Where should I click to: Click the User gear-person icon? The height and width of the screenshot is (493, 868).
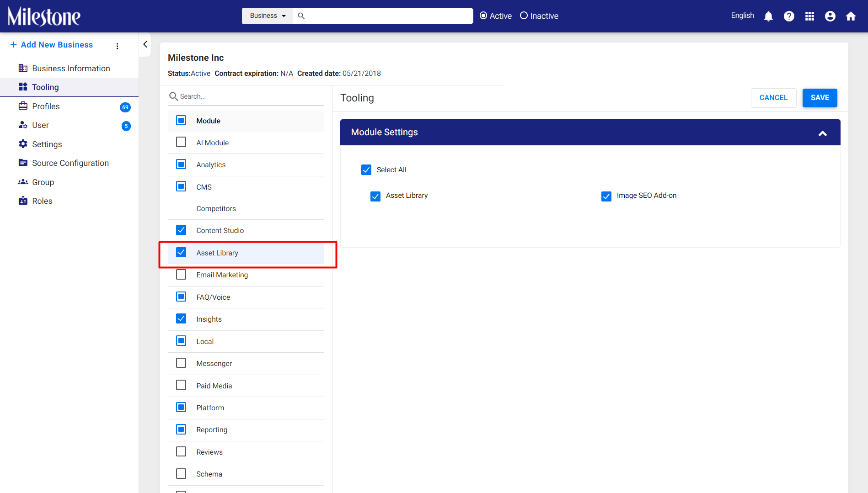[x=23, y=125]
